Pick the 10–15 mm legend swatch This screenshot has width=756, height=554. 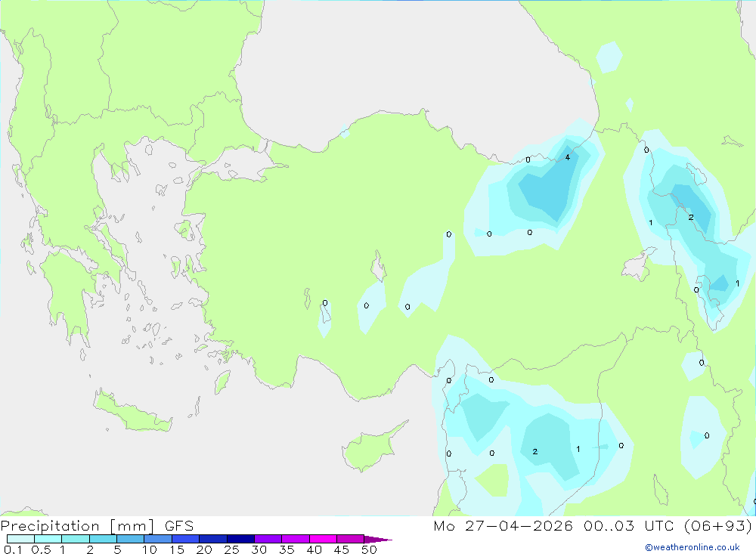tap(158, 539)
